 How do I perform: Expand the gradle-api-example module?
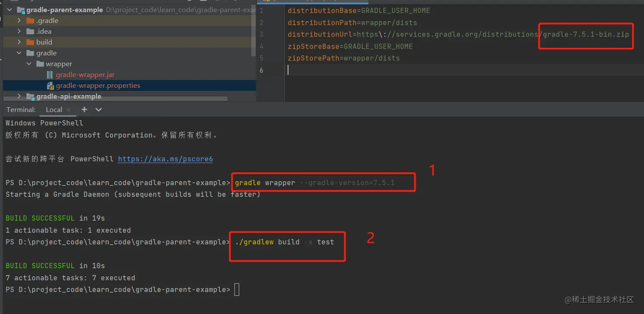19,96
